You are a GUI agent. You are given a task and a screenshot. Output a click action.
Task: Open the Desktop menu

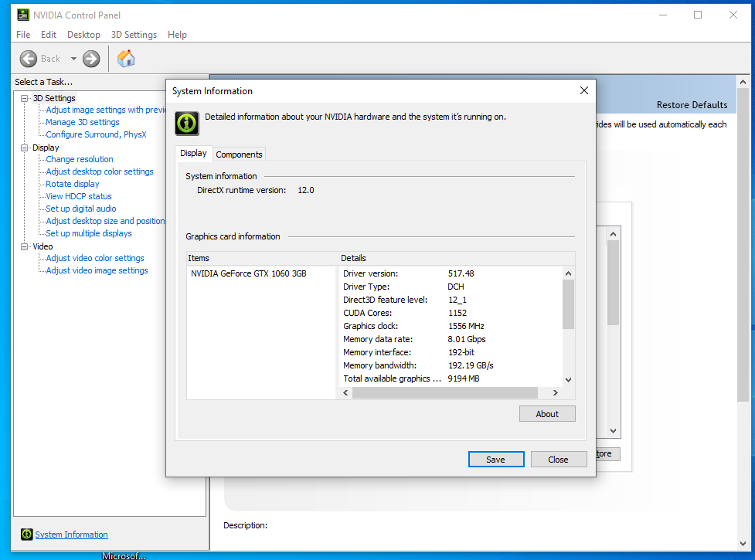pyautogui.click(x=83, y=35)
